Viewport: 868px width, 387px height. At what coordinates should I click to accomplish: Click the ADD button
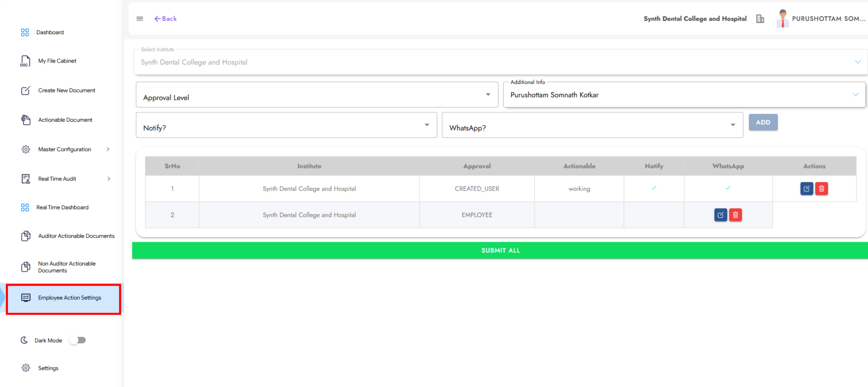(x=763, y=123)
